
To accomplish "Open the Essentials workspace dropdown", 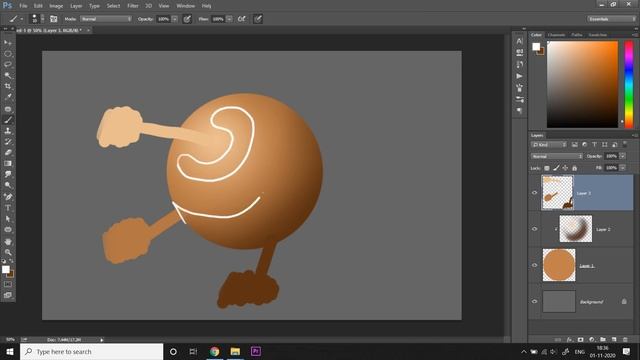I will pyautogui.click(x=611, y=19).
